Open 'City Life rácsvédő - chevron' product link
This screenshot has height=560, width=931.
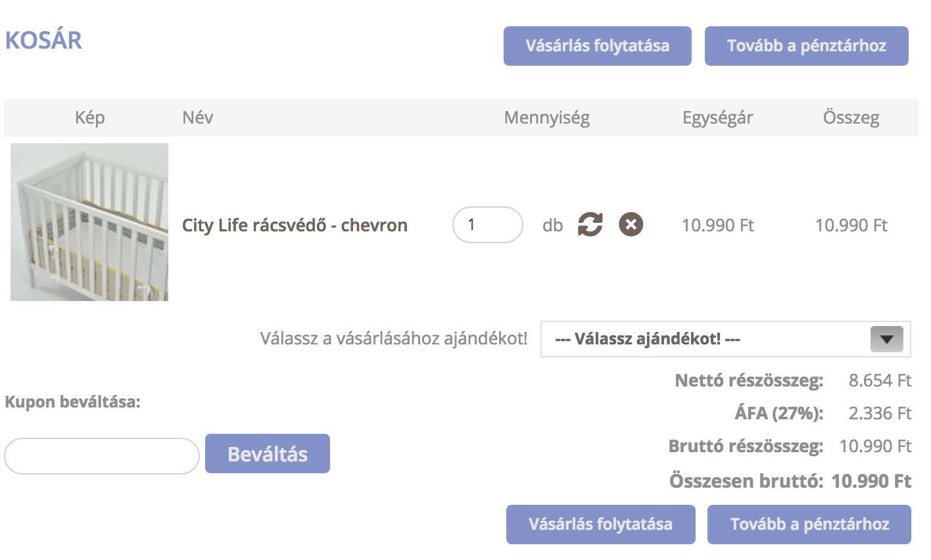coord(295,225)
